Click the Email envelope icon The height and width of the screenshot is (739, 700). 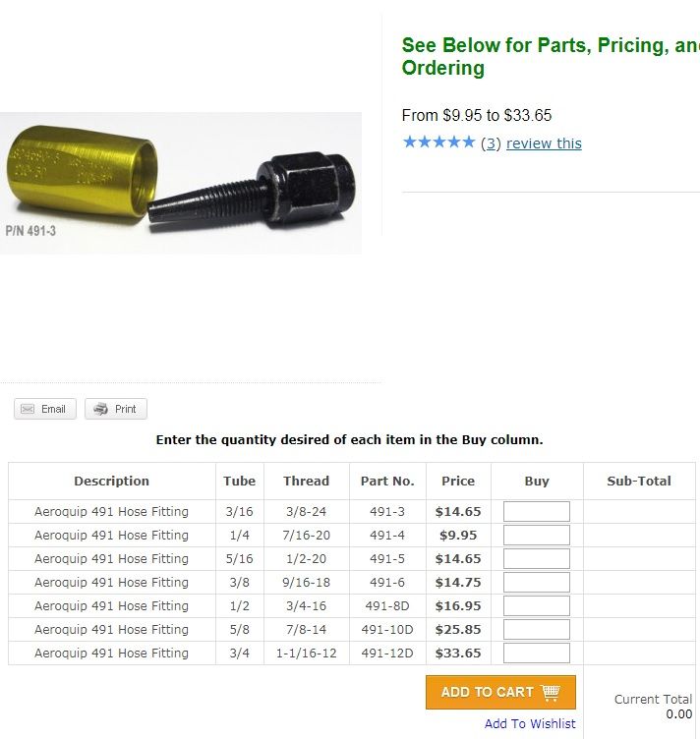pyautogui.click(x=29, y=409)
